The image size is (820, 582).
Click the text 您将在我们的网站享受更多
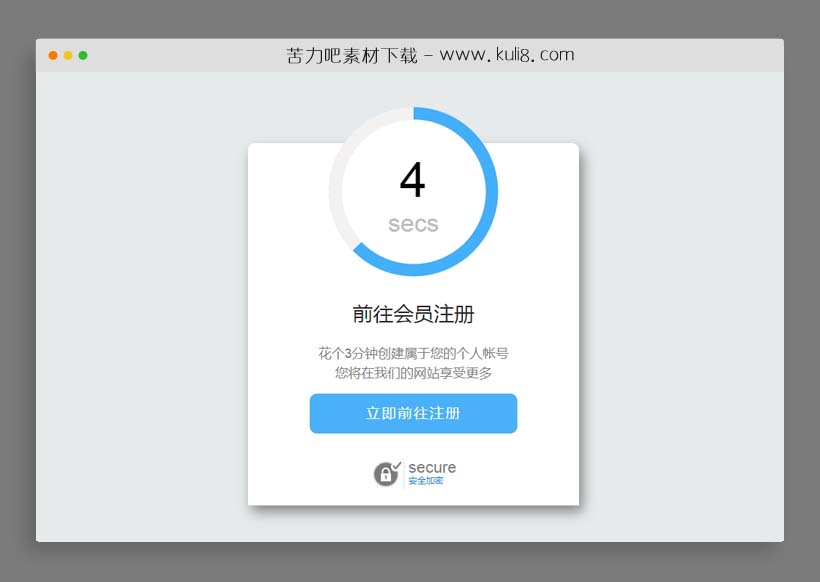413,373
